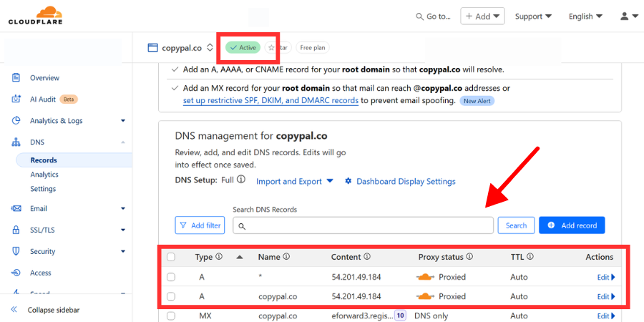The height and width of the screenshot is (322, 644).
Task: Click 54.201.49.184 in the * record
Action: pos(356,277)
